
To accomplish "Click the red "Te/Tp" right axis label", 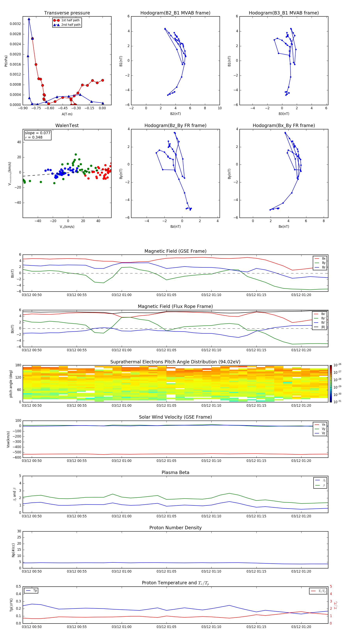I will coord(336,605).
